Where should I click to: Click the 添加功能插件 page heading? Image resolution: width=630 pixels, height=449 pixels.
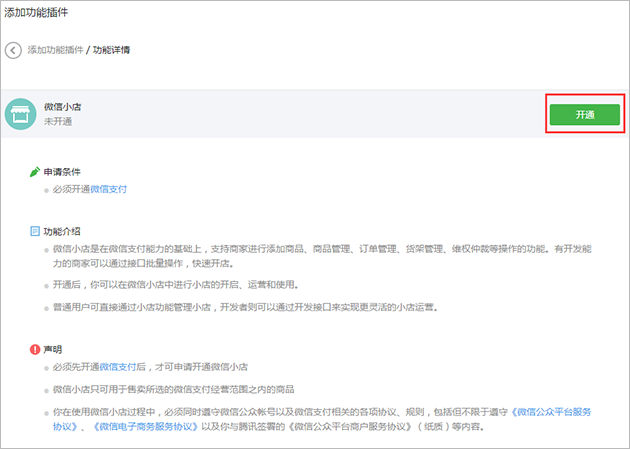36,12
